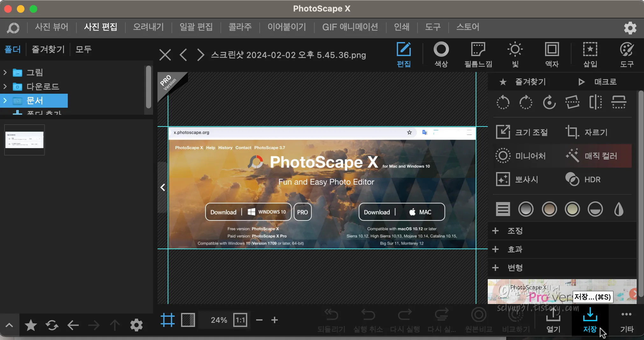The image size is (644, 340).
Task: Switch to 사진 뷰어 tab
Action: click(x=52, y=27)
